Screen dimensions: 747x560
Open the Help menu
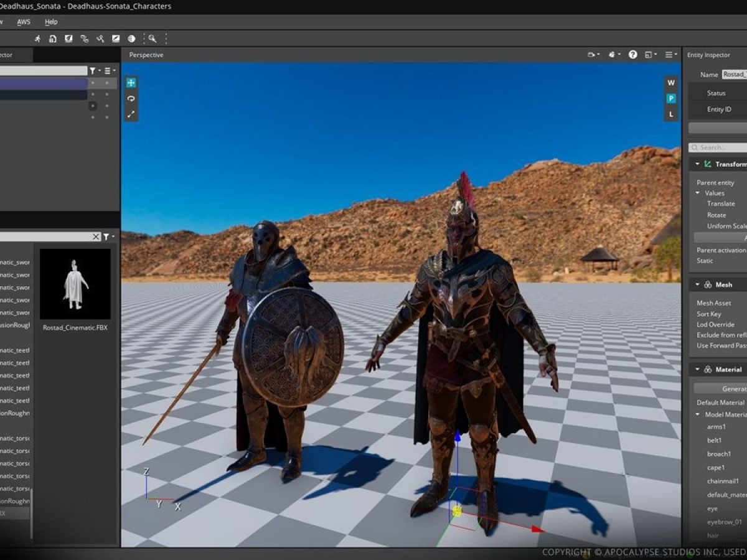[51, 22]
